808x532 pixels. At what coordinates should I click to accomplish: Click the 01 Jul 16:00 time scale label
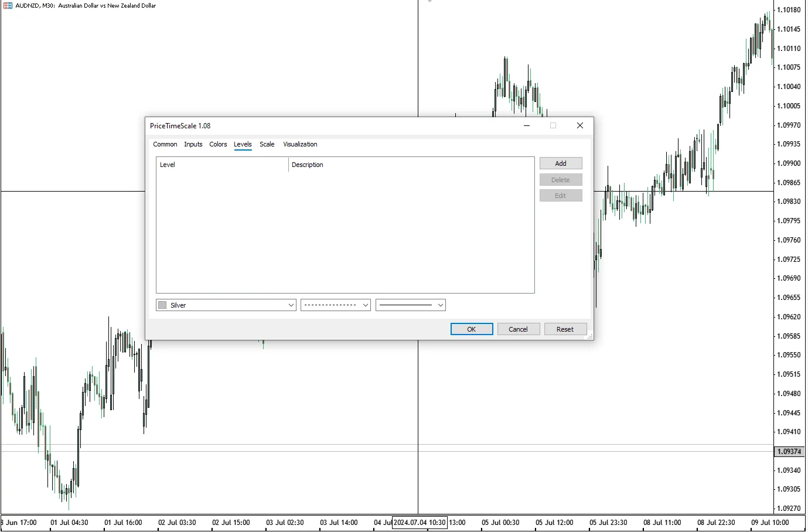pyautogui.click(x=123, y=523)
